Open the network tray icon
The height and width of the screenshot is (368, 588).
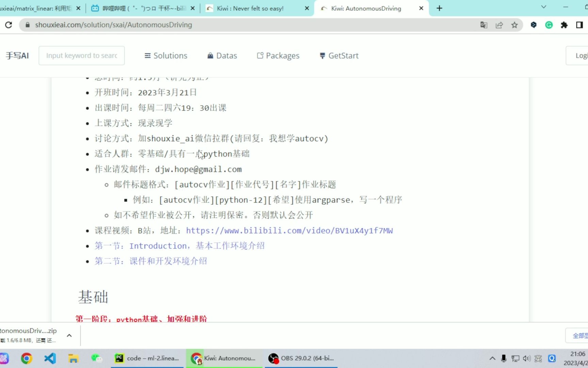pos(516,358)
